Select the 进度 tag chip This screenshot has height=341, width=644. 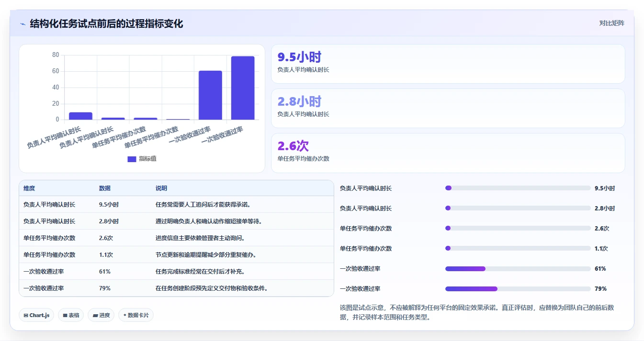pos(101,315)
